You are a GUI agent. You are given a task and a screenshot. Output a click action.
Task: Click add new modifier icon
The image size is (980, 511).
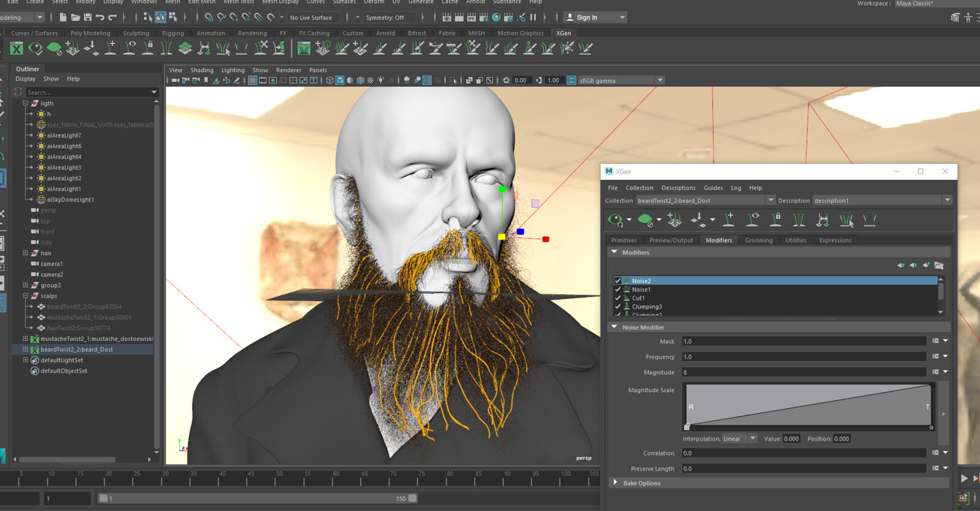[x=926, y=265]
